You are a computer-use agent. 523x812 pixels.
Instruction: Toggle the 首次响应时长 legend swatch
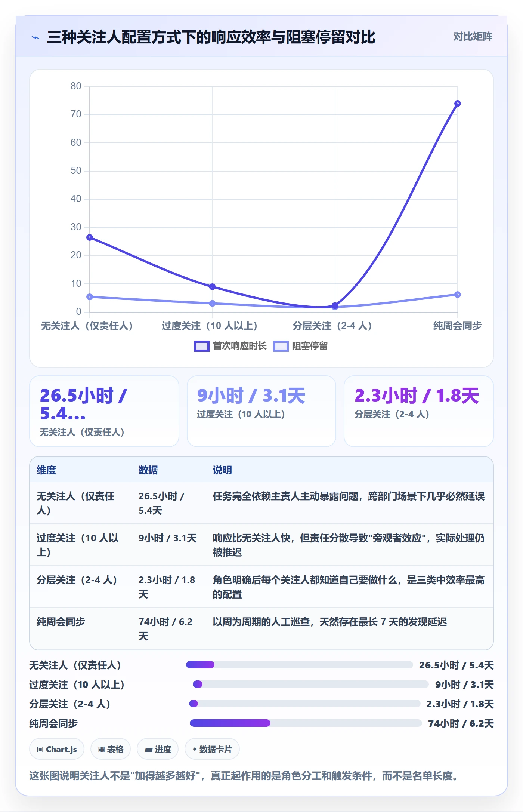pyautogui.click(x=202, y=346)
